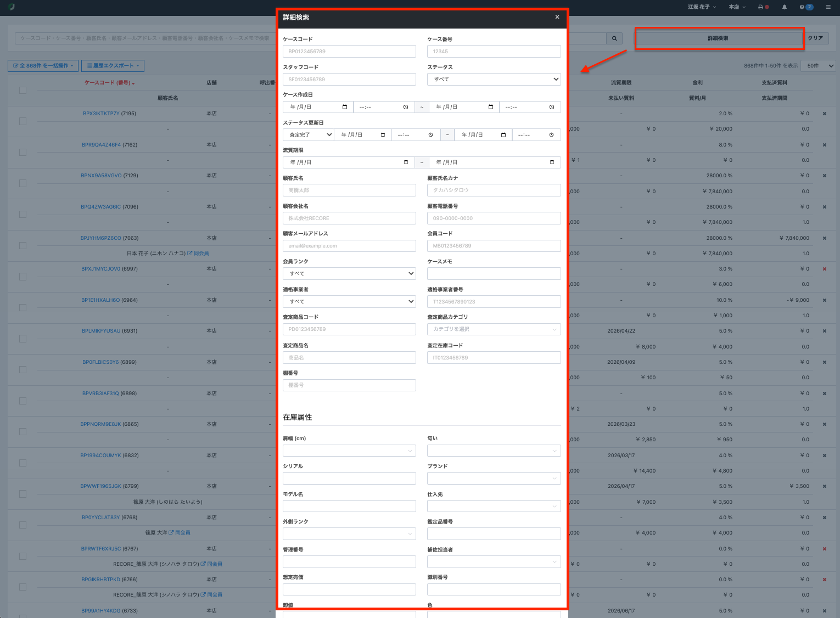Open the 仕入先 dropdown
840x618 pixels.
click(x=494, y=506)
